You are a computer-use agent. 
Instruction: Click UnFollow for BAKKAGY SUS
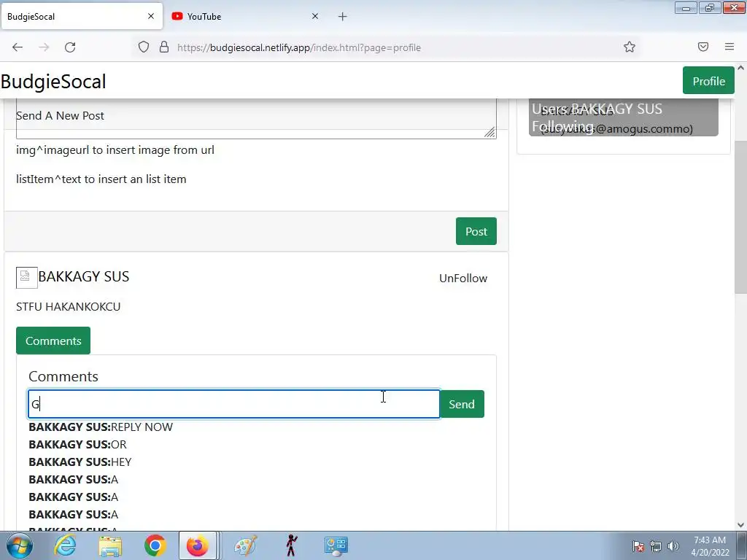pos(463,278)
